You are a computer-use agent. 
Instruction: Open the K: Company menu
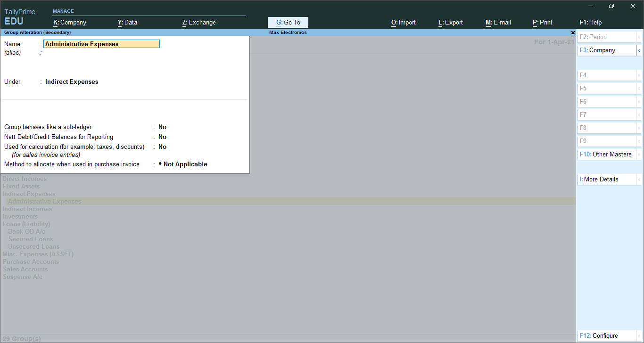click(70, 22)
